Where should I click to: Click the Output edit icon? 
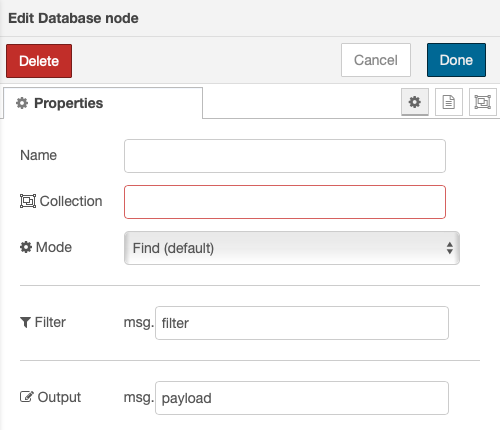[27, 397]
